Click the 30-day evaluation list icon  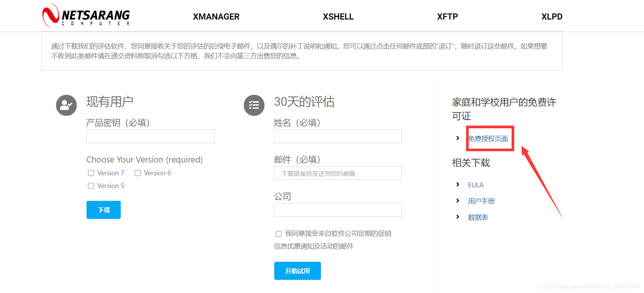(254, 105)
